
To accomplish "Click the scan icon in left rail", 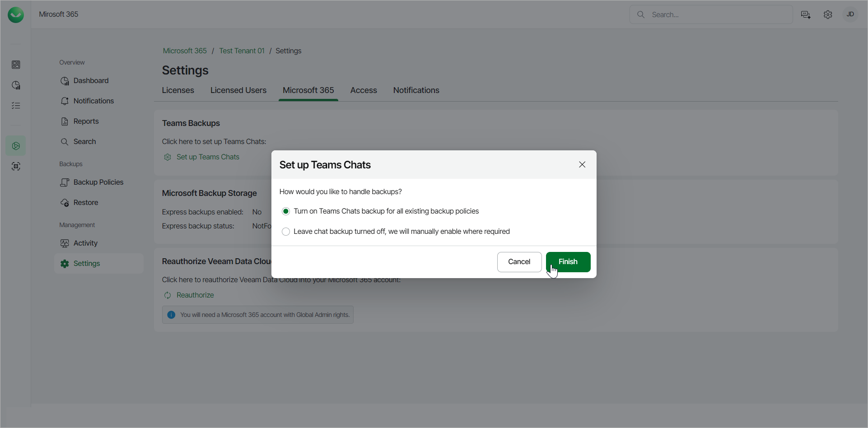I will point(16,167).
